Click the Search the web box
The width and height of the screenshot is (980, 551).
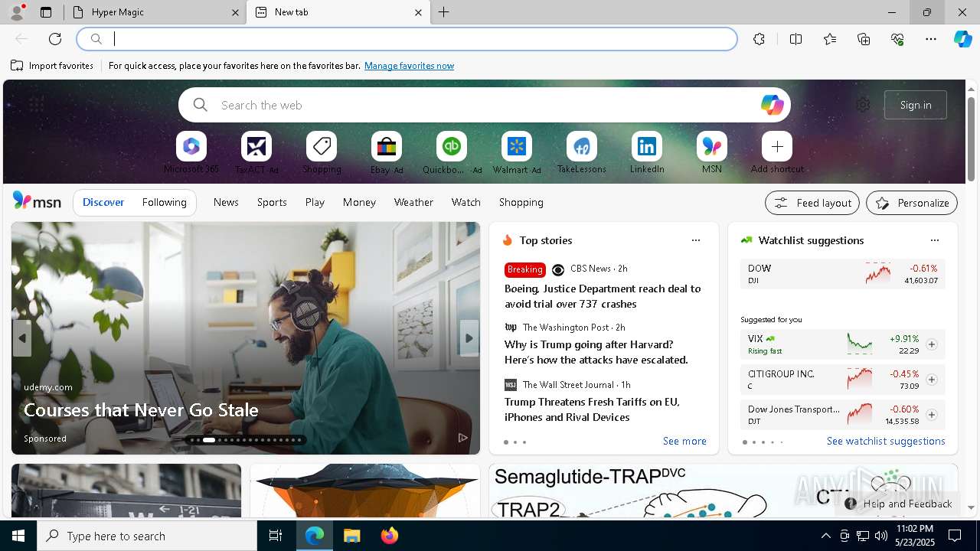pos(484,105)
